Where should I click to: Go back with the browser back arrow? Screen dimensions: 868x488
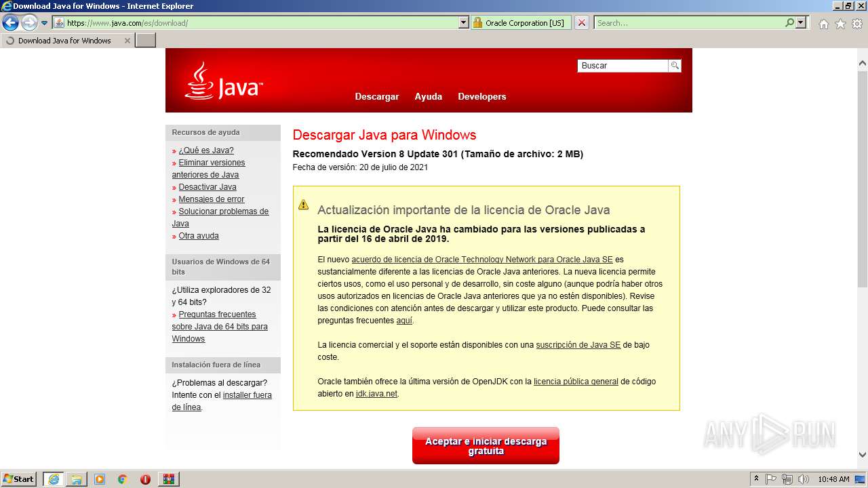pos(10,23)
